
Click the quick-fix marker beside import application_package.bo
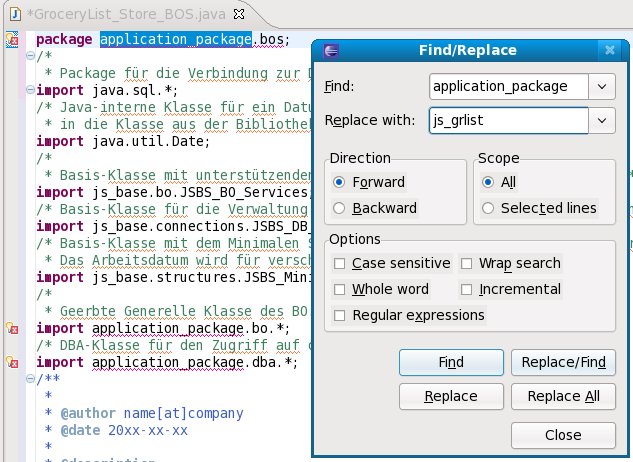11,329
